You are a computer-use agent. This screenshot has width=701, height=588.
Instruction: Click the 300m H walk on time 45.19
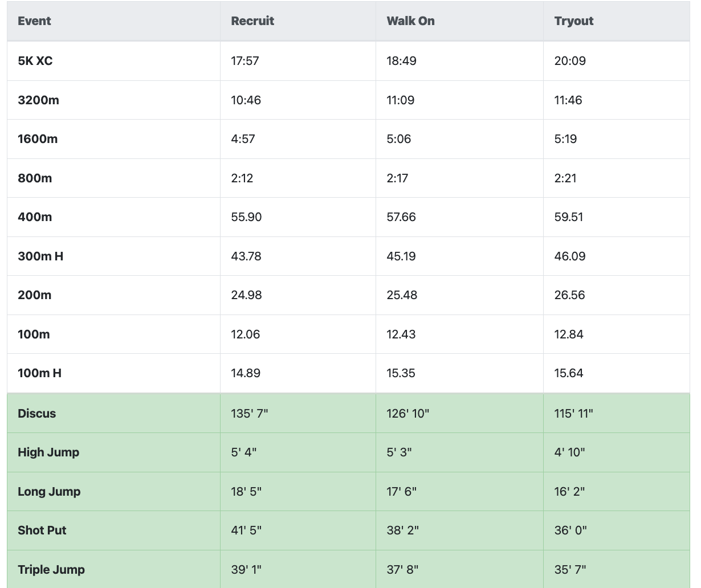coord(401,256)
